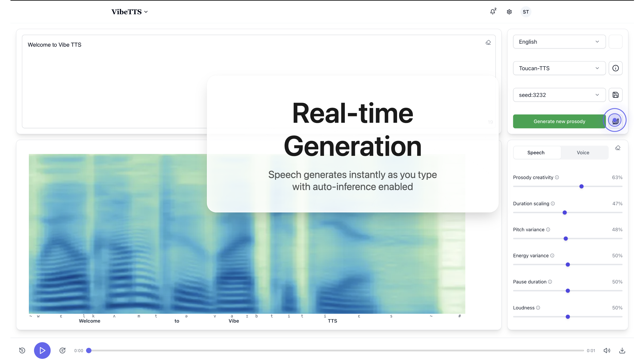Mute the audio volume
The image size is (644, 363).
click(607, 351)
